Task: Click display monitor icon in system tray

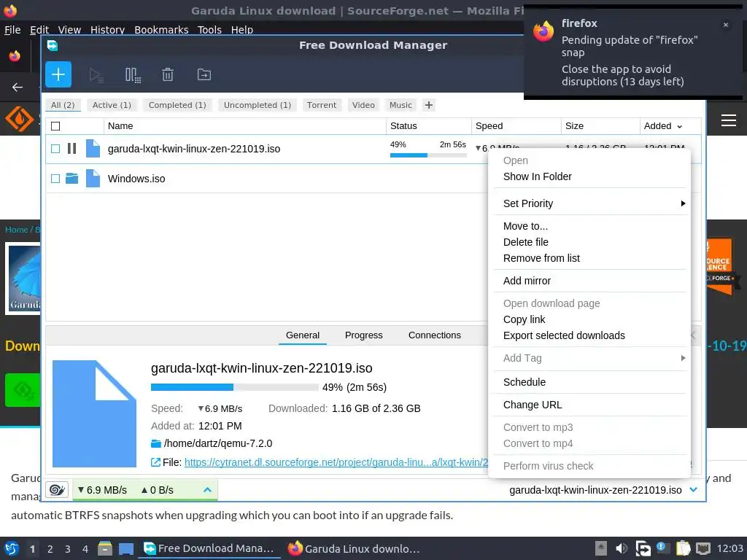Action: [x=703, y=548]
